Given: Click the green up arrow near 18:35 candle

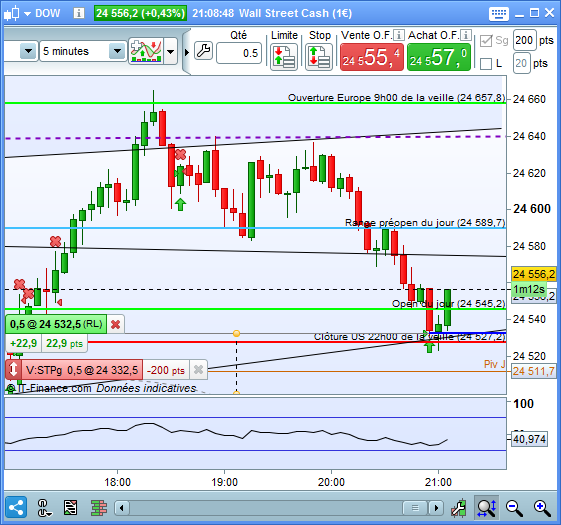Looking at the screenshot, I should click(x=180, y=204).
